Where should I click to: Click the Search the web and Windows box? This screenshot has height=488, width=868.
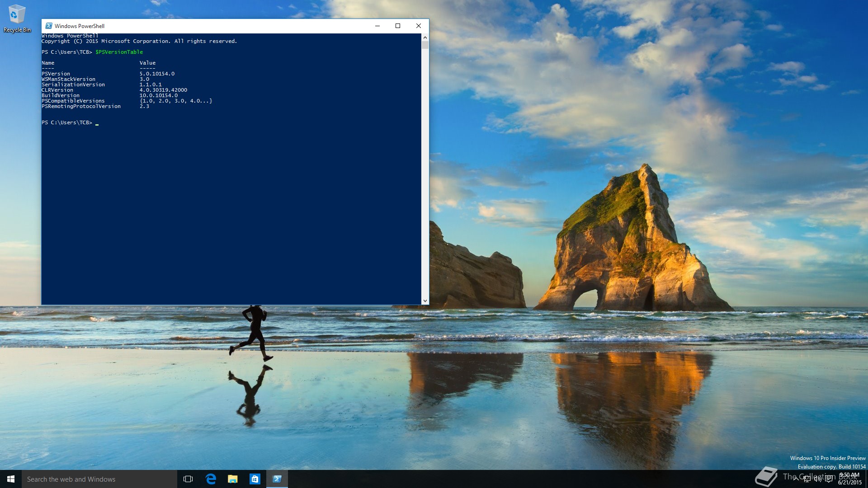click(x=99, y=479)
